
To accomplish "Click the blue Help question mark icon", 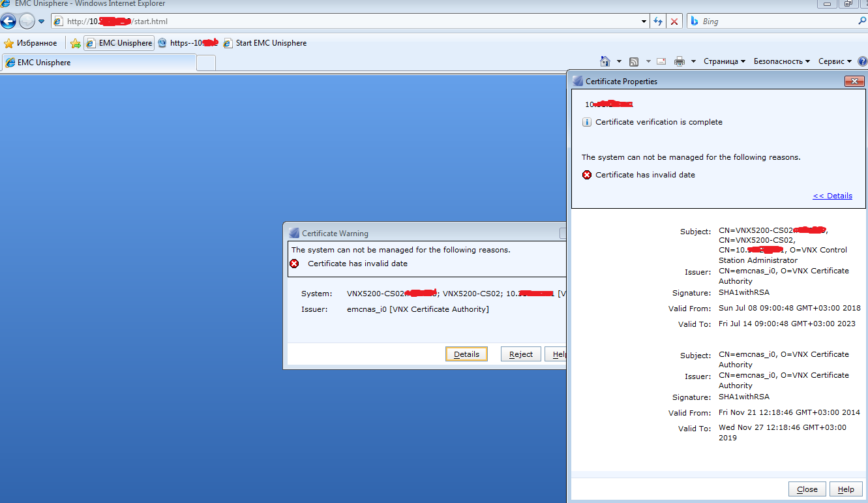I will pos(863,61).
